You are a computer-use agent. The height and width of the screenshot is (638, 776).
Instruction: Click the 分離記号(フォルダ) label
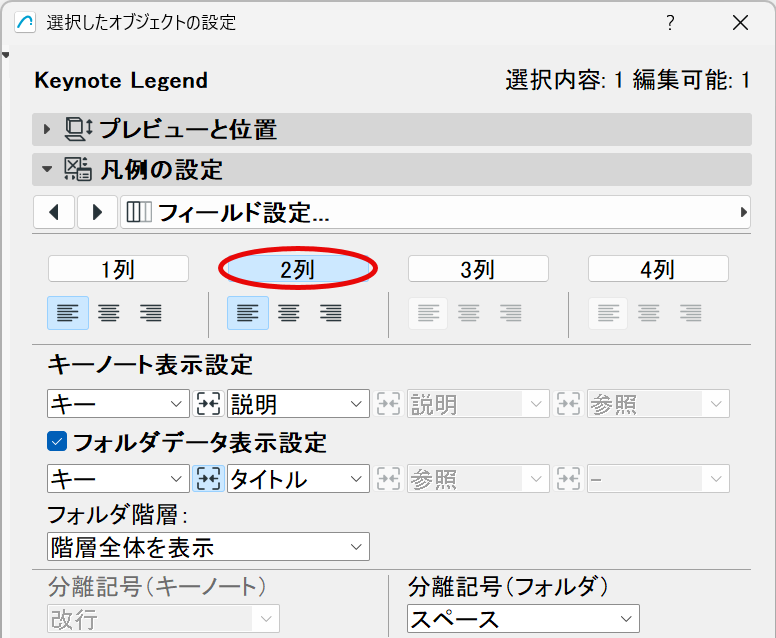pos(508,587)
